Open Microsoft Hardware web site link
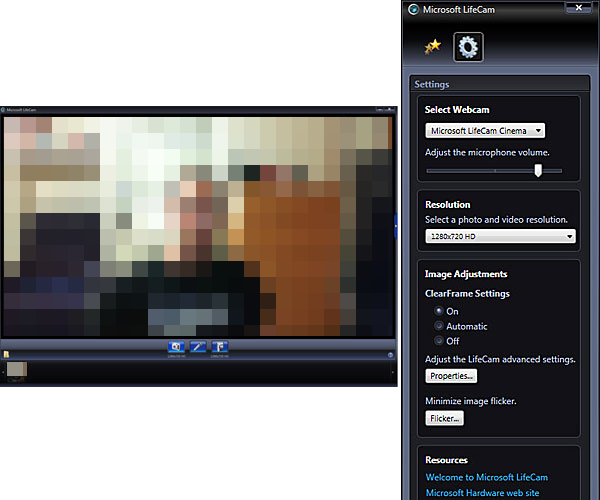This screenshot has width=600, height=500. pyautogui.click(x=482, y=493)
